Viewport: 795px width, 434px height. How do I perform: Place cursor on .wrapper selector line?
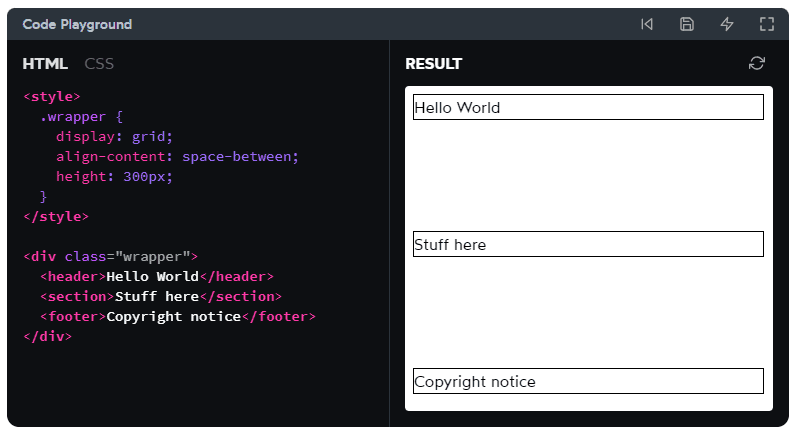pos(81,117)
